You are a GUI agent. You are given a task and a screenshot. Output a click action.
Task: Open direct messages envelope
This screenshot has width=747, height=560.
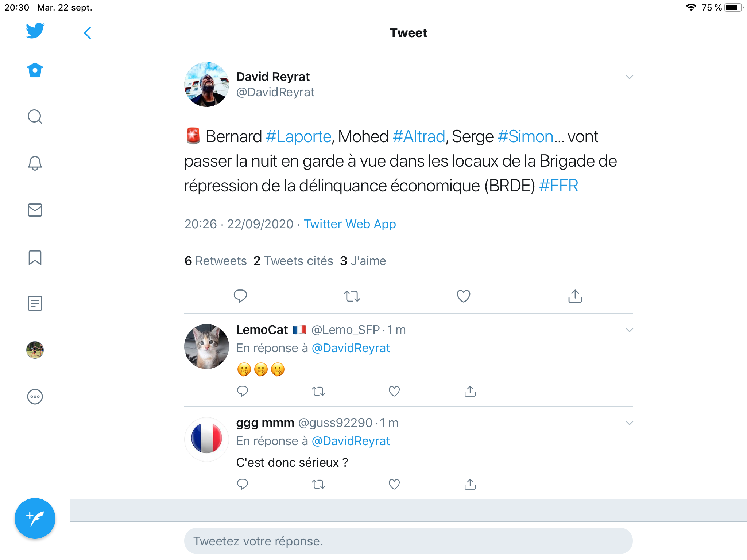[x=35, y=210]
